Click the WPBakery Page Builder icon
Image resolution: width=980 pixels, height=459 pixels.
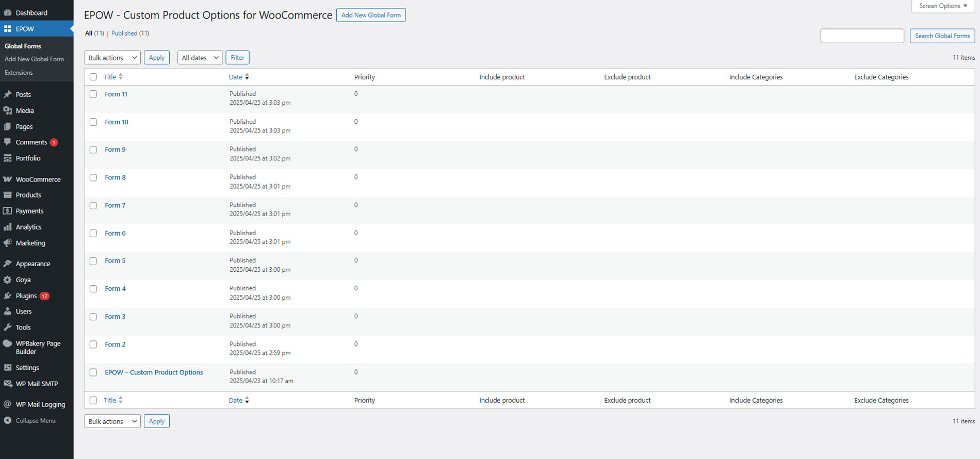click(8, 343)
